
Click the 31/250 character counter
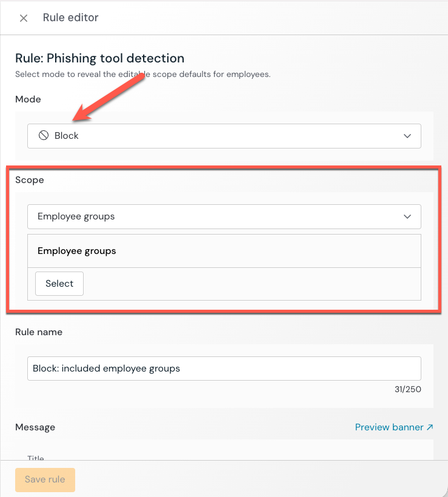point(408,389)
